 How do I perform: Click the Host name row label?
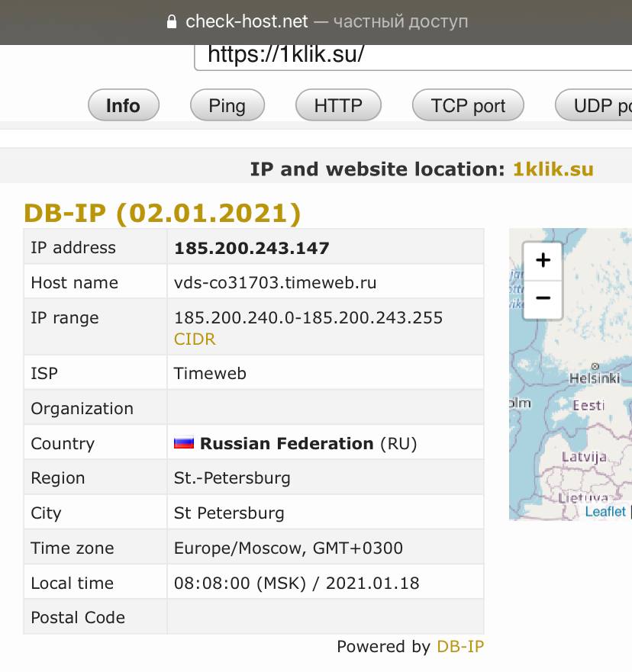[74, 282]
